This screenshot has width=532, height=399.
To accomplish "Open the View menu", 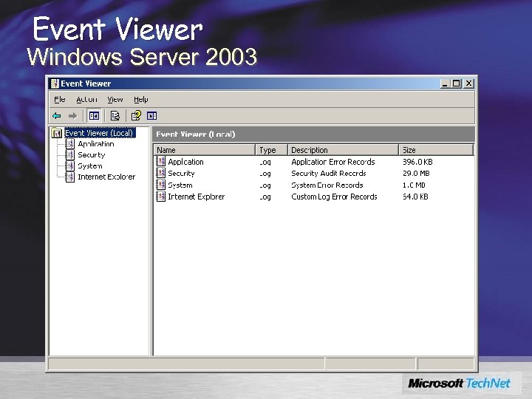I will pos(115,100).
